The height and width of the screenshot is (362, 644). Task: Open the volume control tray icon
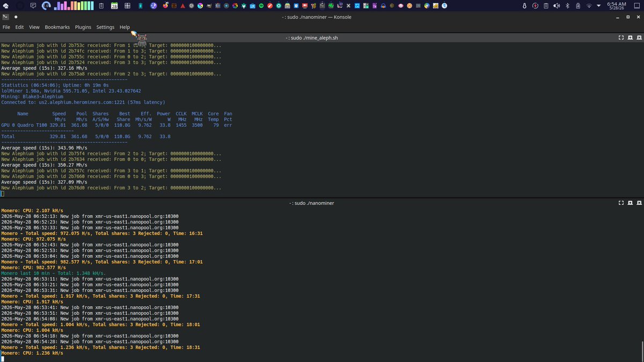click(557, 5)
